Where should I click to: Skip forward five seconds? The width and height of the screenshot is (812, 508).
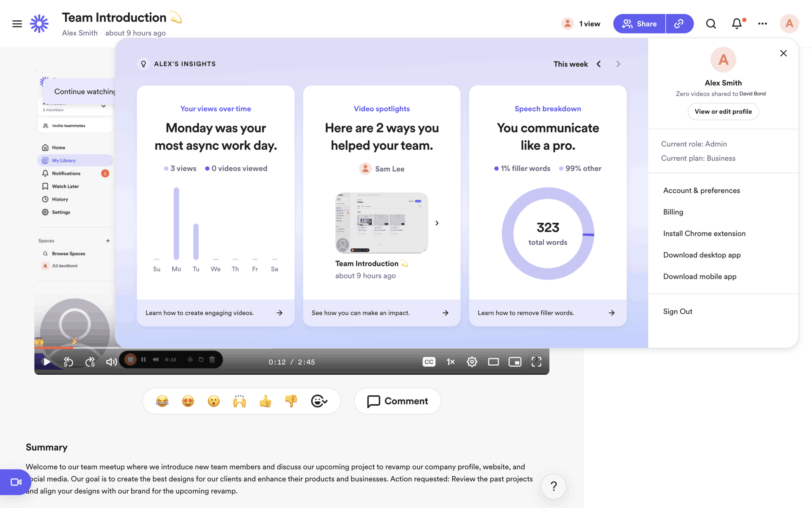click(x=90, y=362)
